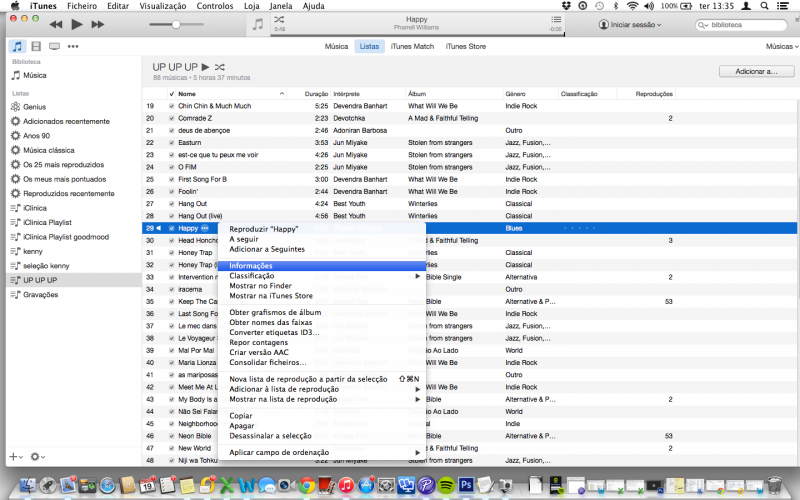Choose Criar versão AAC menu entry
The image size is (800, 500).
point(321,353)
